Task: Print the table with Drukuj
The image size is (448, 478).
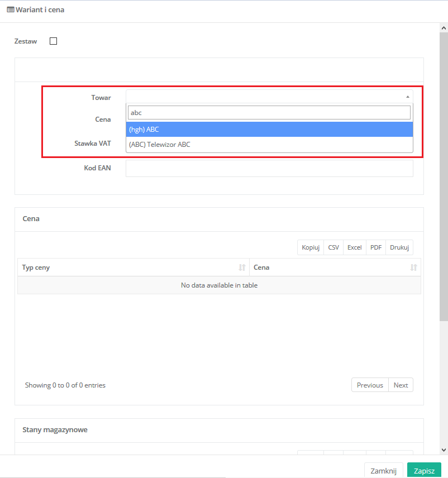Action: tap(399, 247)
